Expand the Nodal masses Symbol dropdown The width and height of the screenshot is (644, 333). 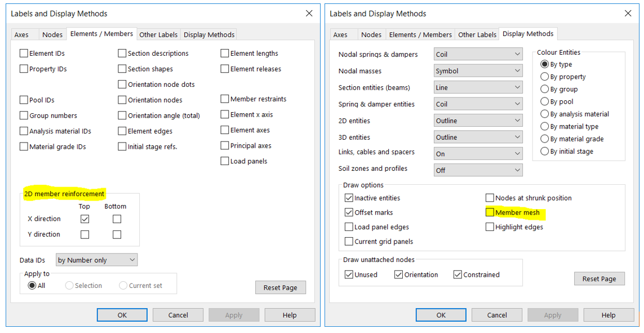point(478,71)
